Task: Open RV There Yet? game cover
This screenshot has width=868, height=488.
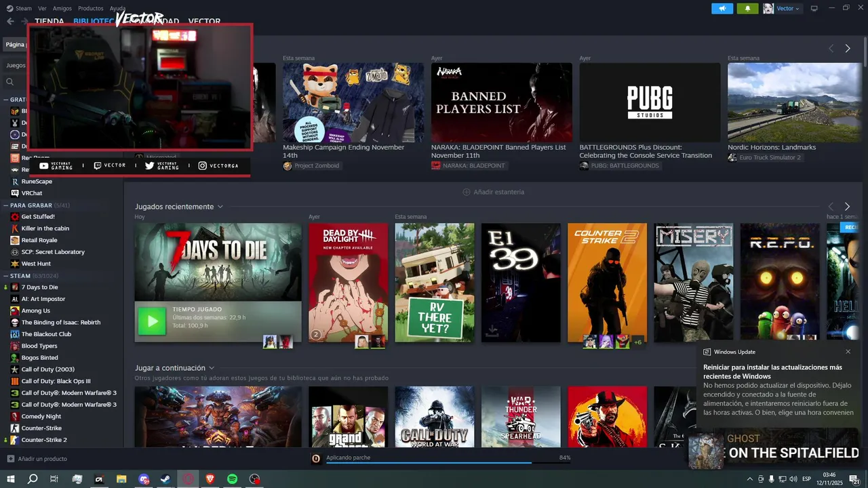Action: point(435,283)
